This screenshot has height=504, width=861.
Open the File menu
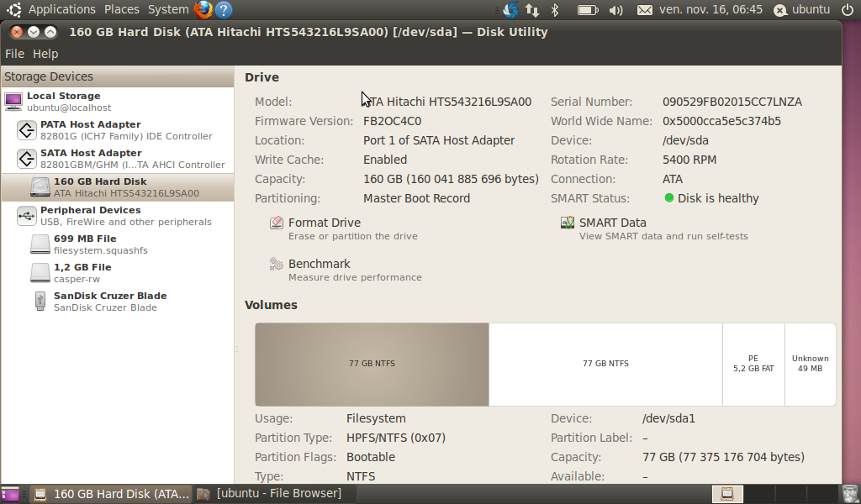pyautogui.click(x=14, y=54)
